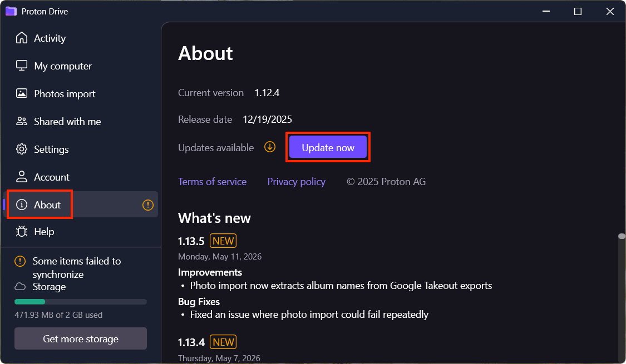This screenshot has height=364, width=626.
Task: Click the 'Current version' label
Action: pyautogui.click(x=211, y=93)
